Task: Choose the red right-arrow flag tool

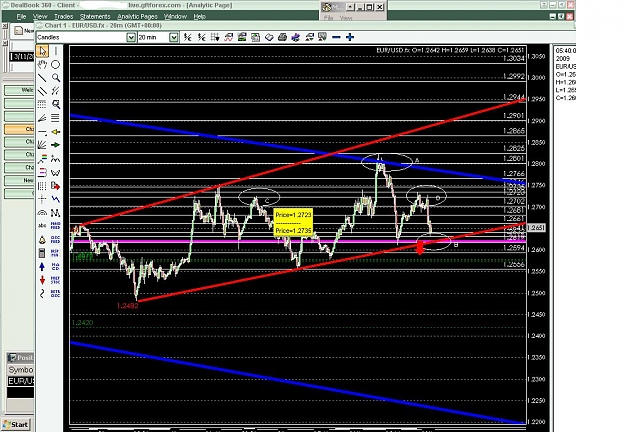Action: (x=56, y=186)
